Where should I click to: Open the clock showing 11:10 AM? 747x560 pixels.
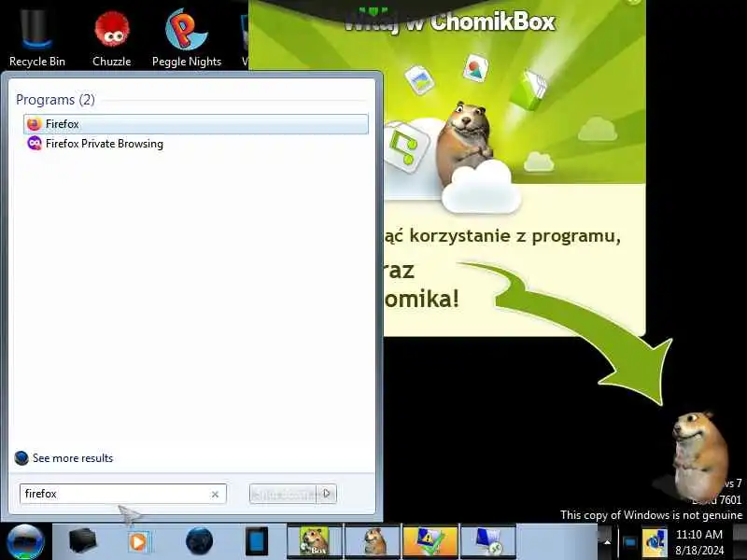click(x=698, y=542)
